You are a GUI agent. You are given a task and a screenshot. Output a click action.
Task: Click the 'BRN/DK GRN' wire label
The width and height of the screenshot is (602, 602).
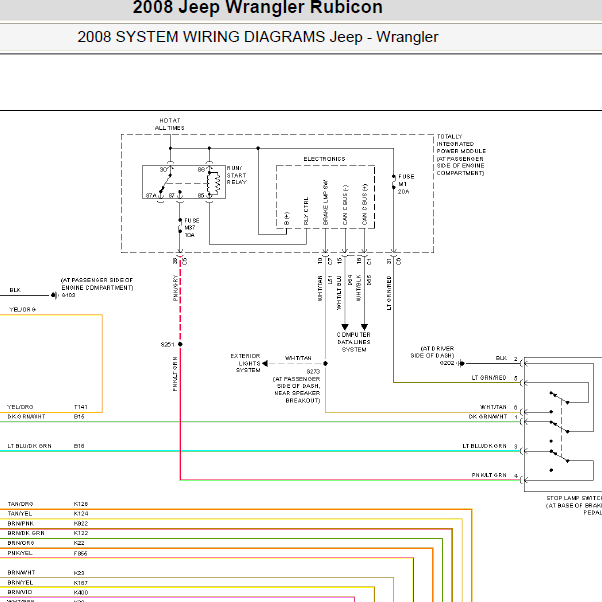26,533
